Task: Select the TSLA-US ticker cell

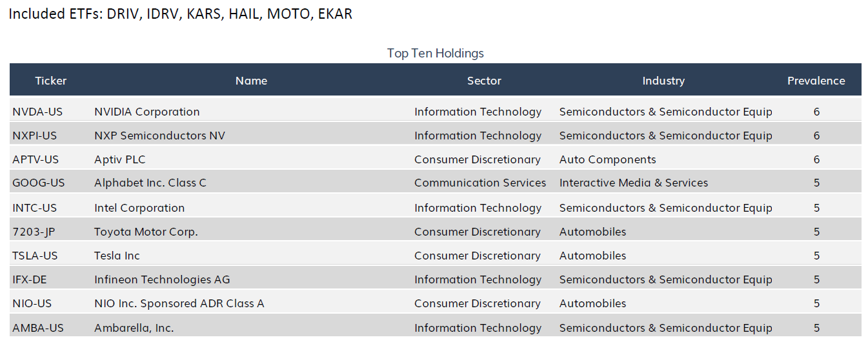Action: (35, 256)
